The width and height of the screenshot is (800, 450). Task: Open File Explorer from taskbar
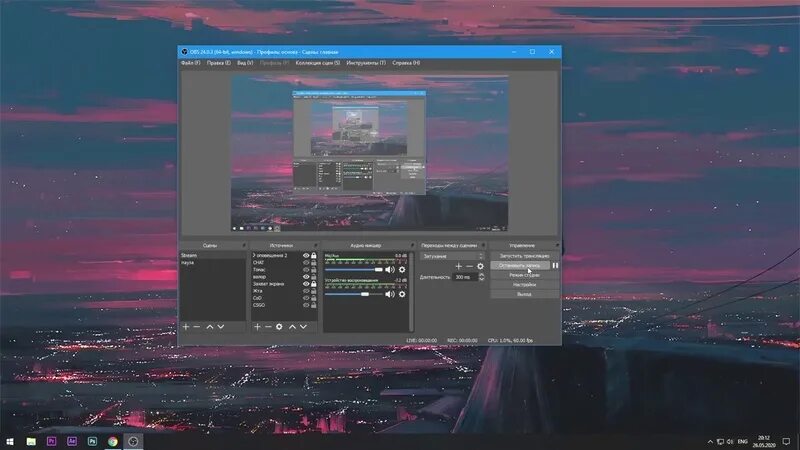pyautogui.click(x=31, y=441)
